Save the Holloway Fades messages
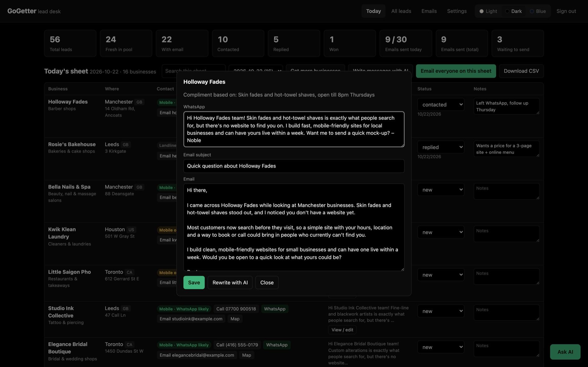 click(x=194, y=282)
